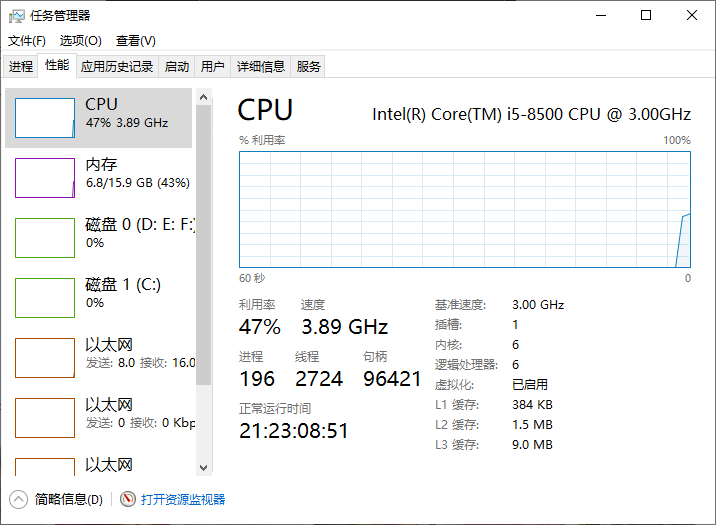Click 简略信息(D) button text
Image resolution: width=716 pixels, height=525 pixels.
(x=69, y=499)
